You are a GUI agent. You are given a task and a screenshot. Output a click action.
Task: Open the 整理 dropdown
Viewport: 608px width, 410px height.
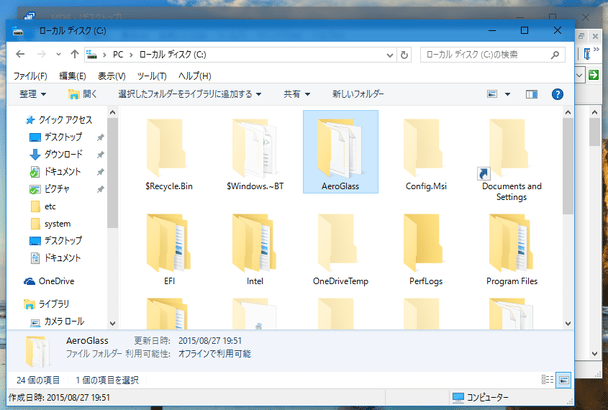[33, 94]
